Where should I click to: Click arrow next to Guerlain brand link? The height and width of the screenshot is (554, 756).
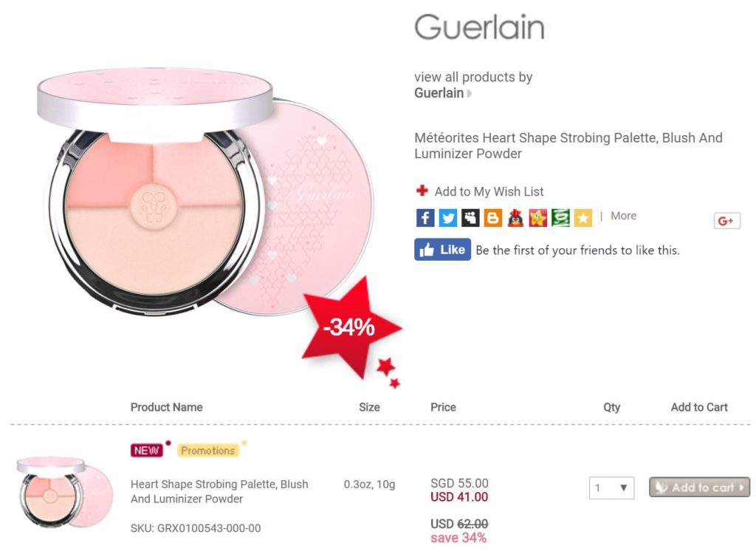[x=470, y=94]
